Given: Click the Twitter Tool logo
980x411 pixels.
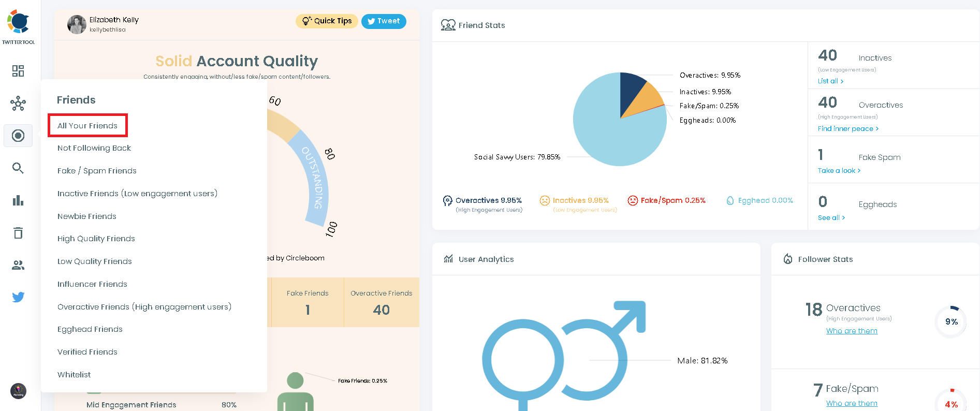Looking at the screenshot, I should 18,26.
